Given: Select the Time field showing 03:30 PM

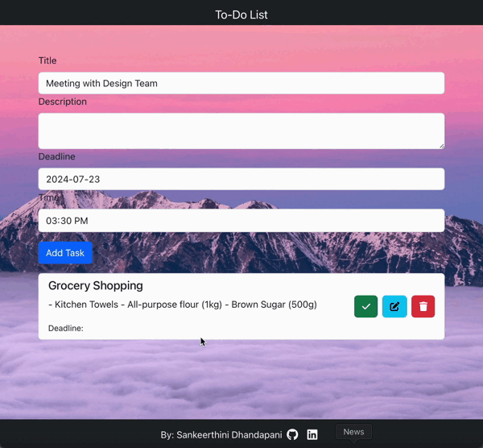Looking at the screenshot, I should 242,221.
